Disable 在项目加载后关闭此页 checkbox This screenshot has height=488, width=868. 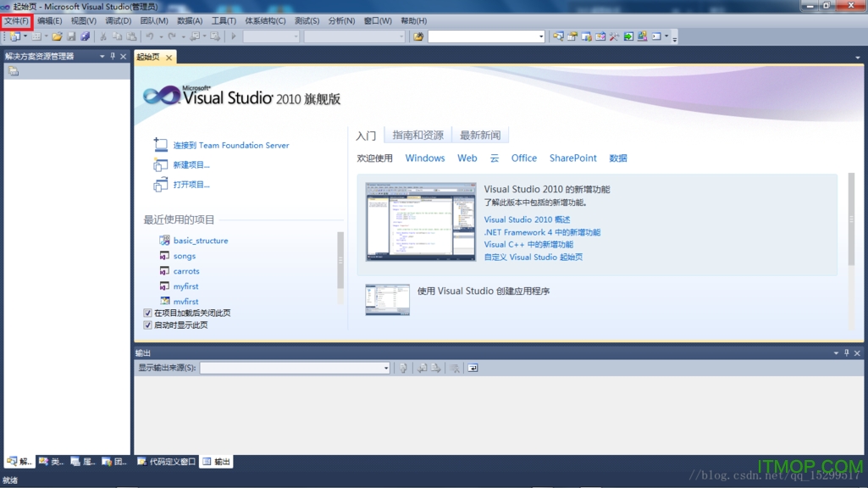click(x=147, y=312)
